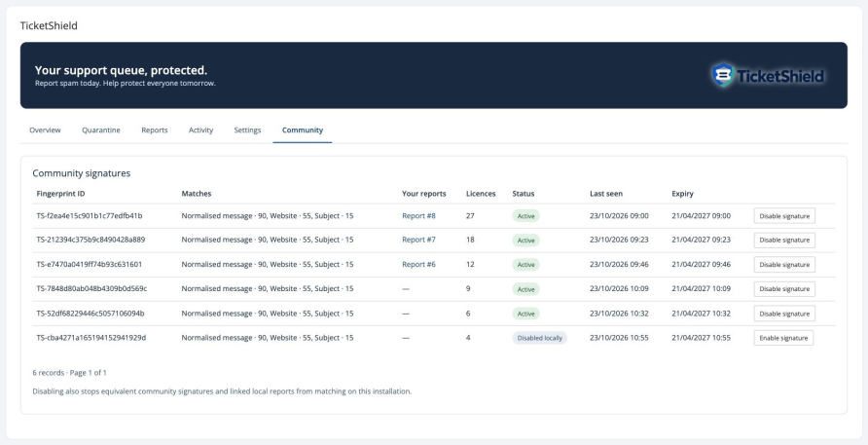Go to the Activity tab
Image resolution: width=868 pixels, height=445 pixels.
point(201,130)
